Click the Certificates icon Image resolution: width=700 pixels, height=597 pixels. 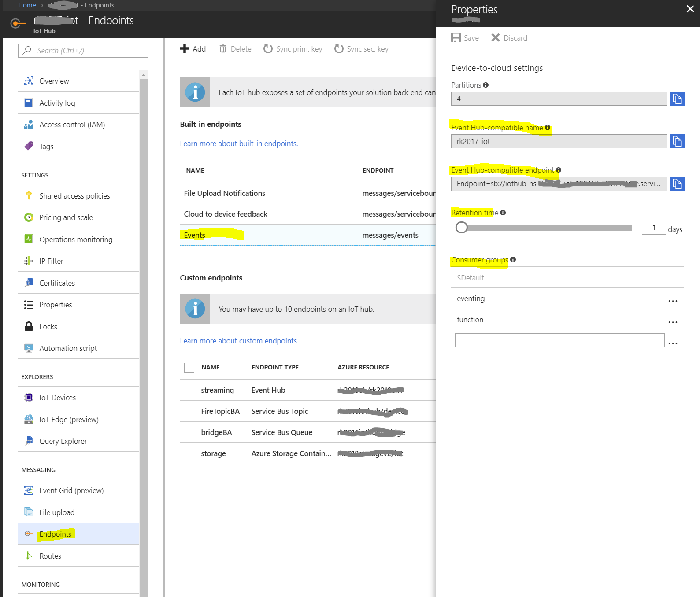29,283
